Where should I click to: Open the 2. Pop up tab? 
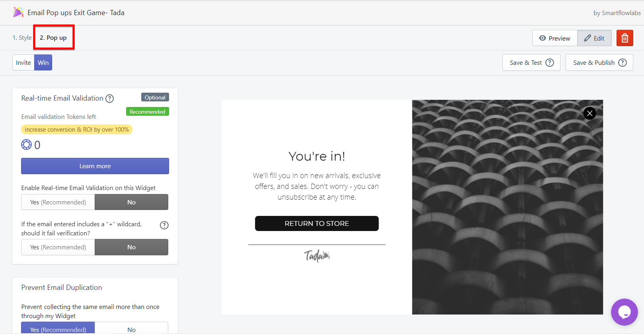pyautogui.click(x=53, y=38)
